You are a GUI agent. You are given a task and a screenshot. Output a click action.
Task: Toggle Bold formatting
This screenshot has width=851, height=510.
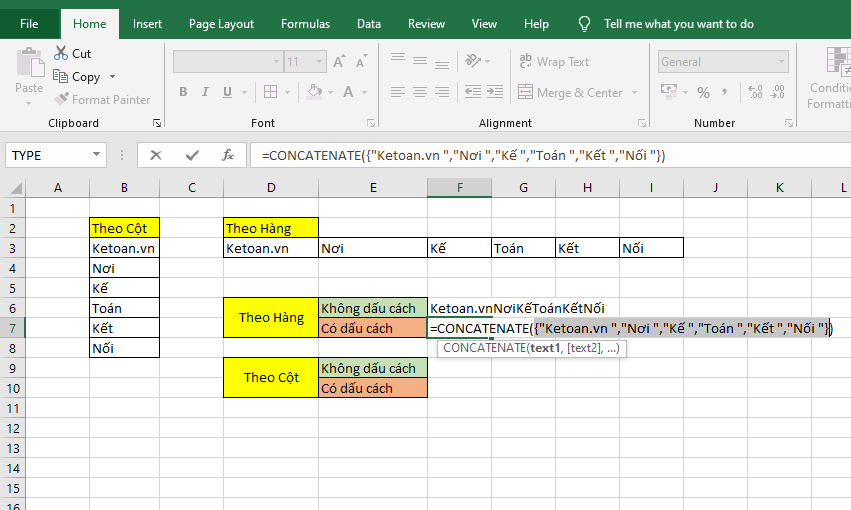point(183,93)
